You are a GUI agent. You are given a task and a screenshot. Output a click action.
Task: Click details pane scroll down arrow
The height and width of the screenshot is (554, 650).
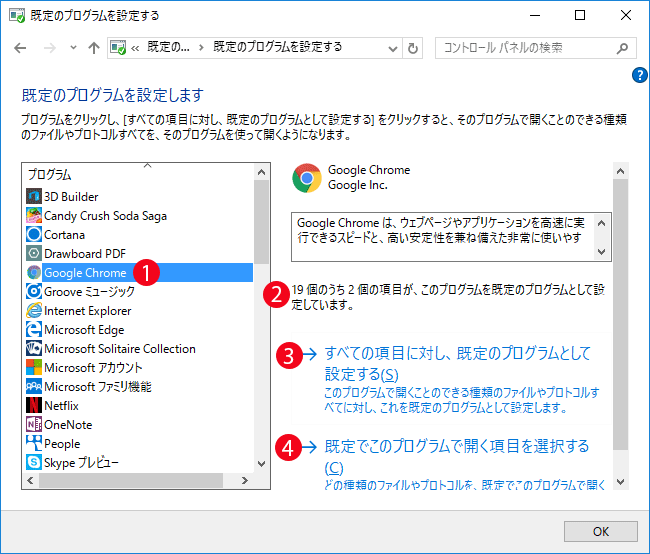(620, 481)
